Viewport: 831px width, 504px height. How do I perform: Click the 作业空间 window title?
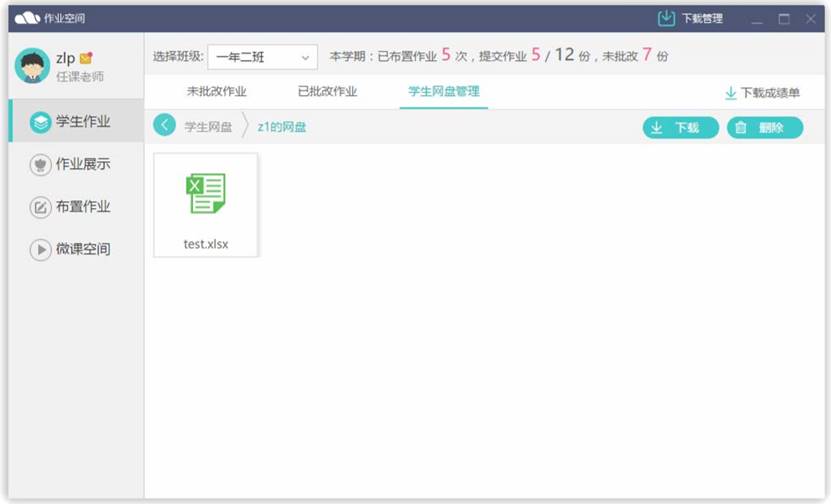click(x=64, y=19)
